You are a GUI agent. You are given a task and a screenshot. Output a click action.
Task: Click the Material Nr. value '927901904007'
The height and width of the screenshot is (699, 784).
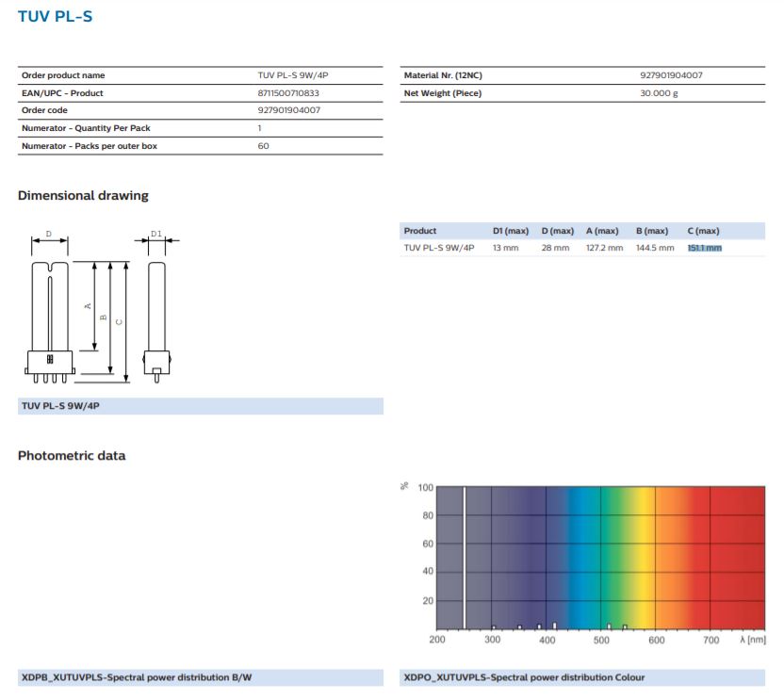point(671,75)
